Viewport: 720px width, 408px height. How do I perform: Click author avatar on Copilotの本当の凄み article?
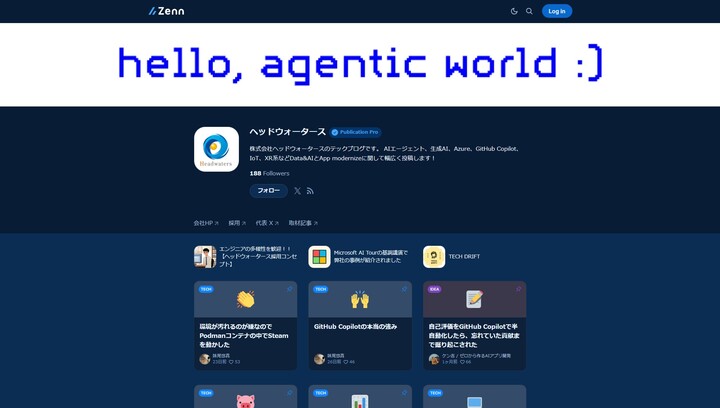[319, 359]
